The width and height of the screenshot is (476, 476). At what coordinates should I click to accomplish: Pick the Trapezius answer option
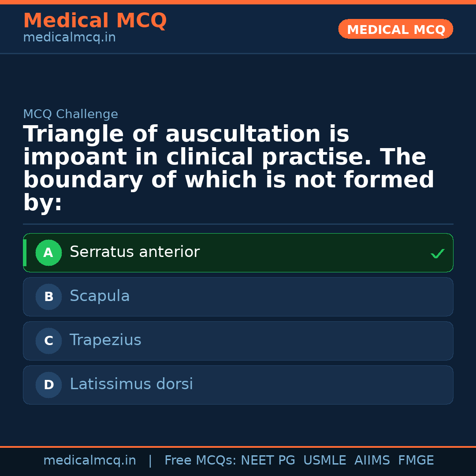(105, 340)
